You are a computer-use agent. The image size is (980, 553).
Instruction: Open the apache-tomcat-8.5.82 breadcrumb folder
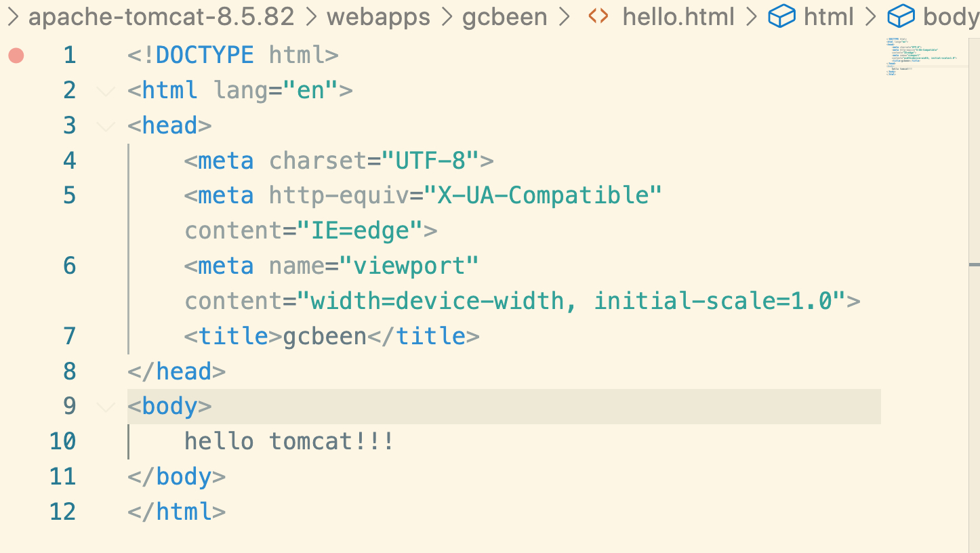tap(161, 17)
